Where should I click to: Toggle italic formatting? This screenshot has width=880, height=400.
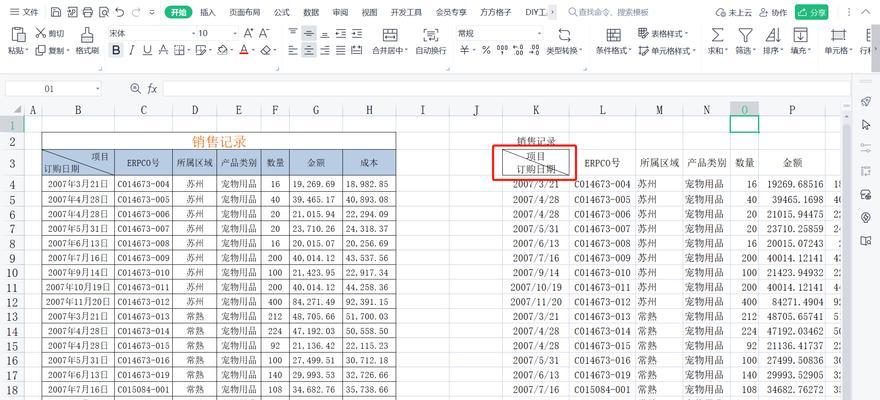(x=132, y=50)
